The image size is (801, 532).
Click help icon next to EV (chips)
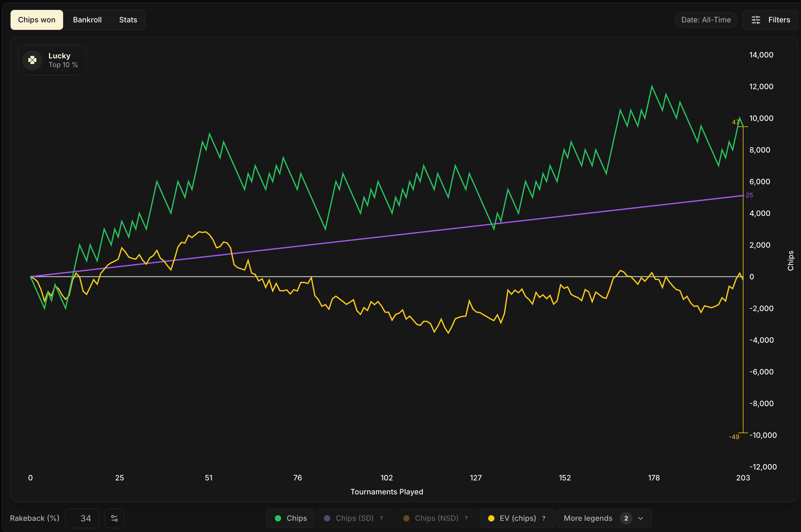(x=544, y=518)
